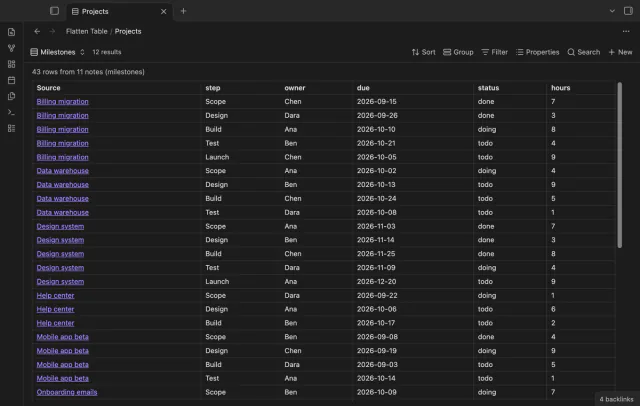Click the 4 backlinks indicator
The image size is (640, 406).
click(616, 399)
